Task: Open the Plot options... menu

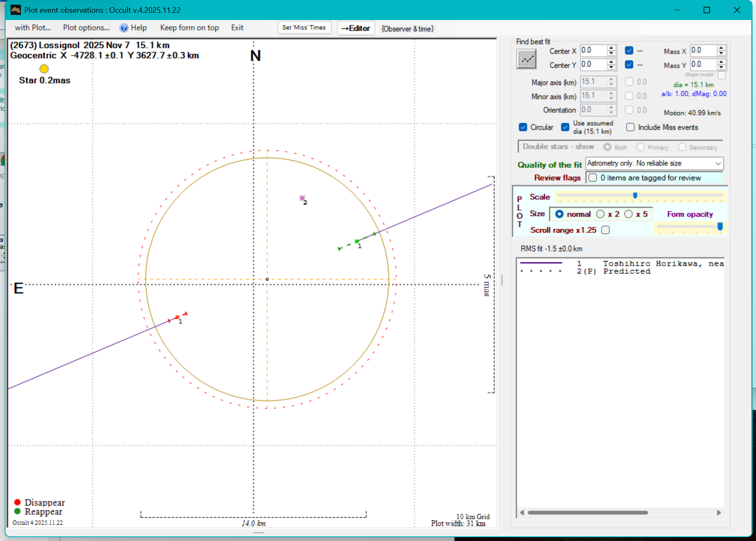Action: click(86, 28)
